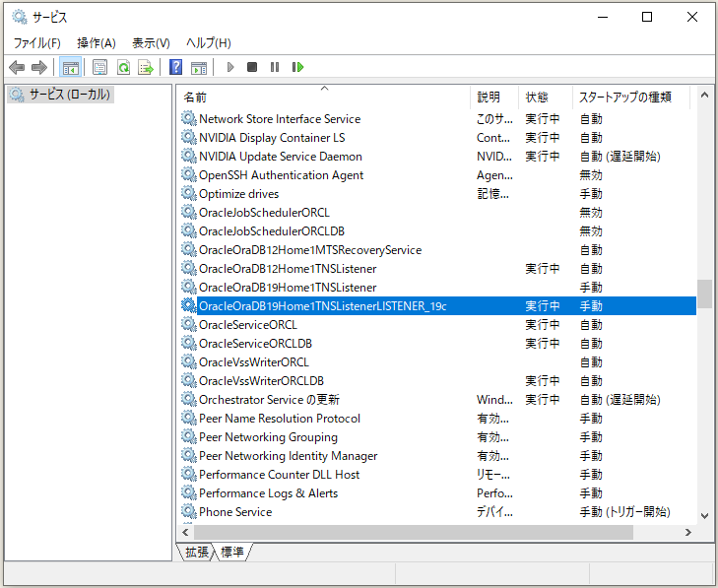Click gear icon beside OracleJobSchedulerORCL
Image resolution: width=718 pixels, height=588 pixels.
point(189,213)
